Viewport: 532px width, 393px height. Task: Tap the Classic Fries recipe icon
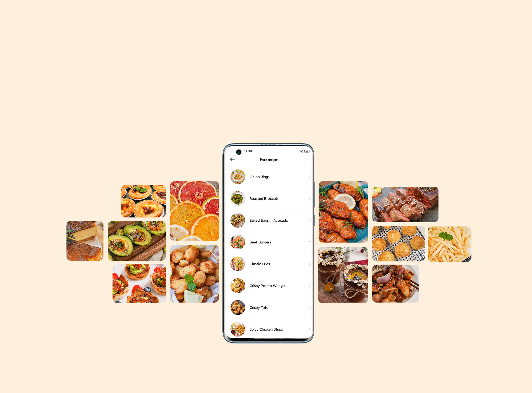tap(238, 263)
